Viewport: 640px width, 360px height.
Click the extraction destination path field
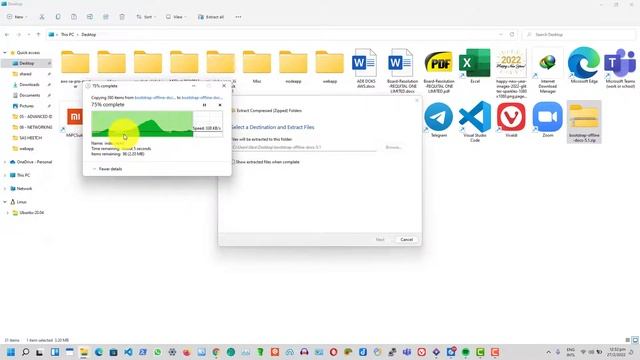pyautogui.click(x=304, y=147)
